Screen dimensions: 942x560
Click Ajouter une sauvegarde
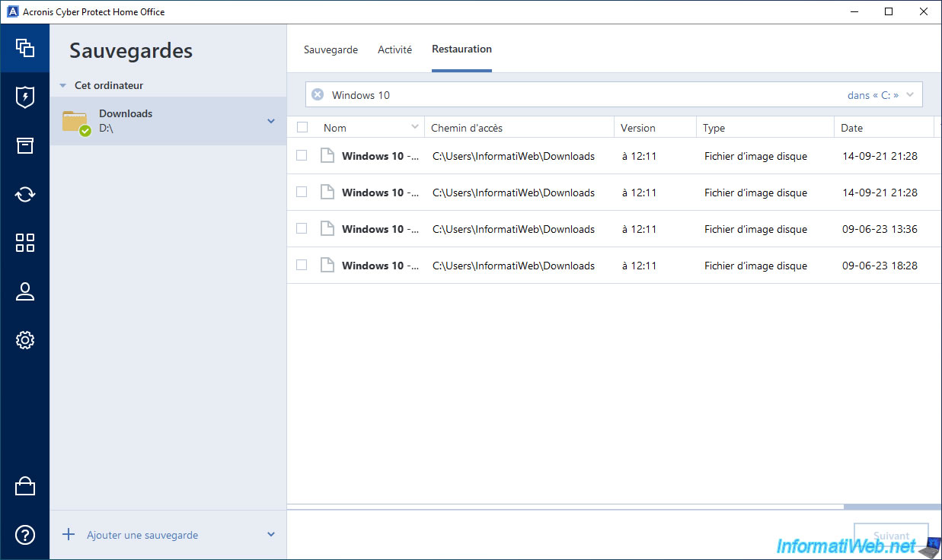(142, 536)
